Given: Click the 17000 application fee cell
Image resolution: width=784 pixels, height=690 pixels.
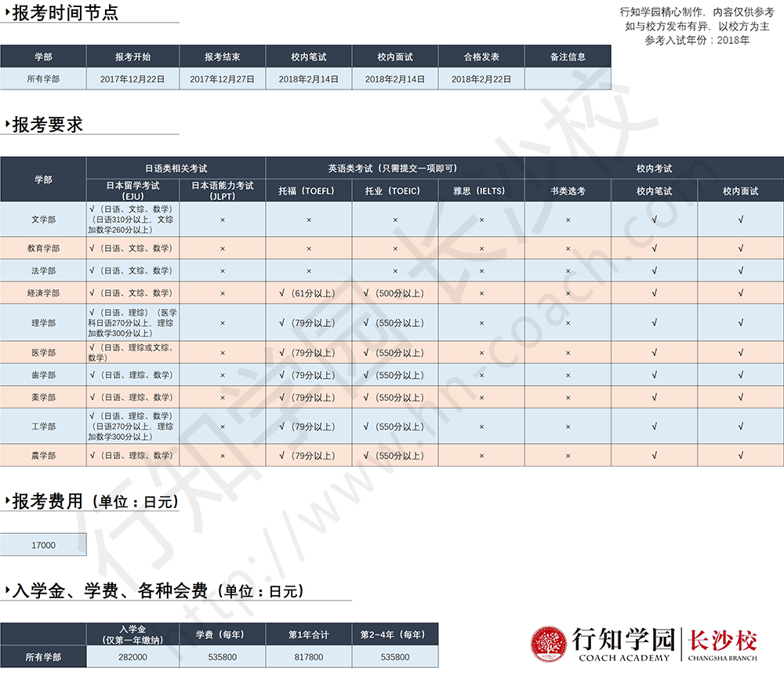Looking at the screenshot, I should [43, 545].
